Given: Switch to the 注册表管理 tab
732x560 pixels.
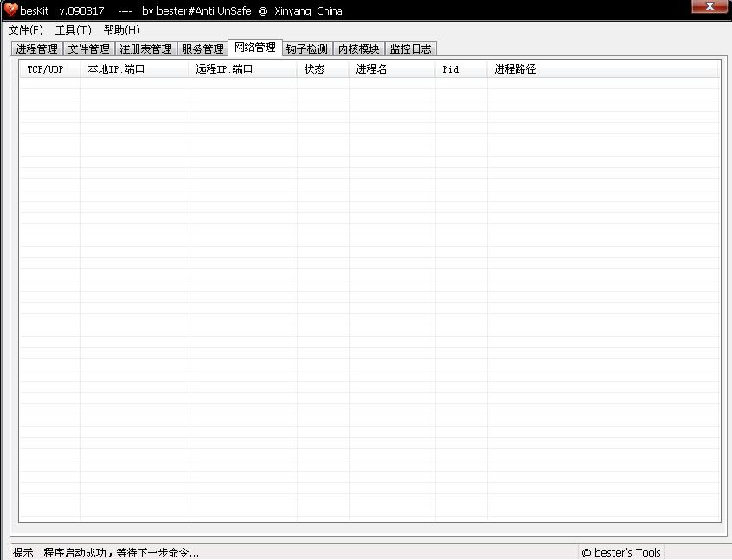Looking at the screenshot, I should point(145,49).
